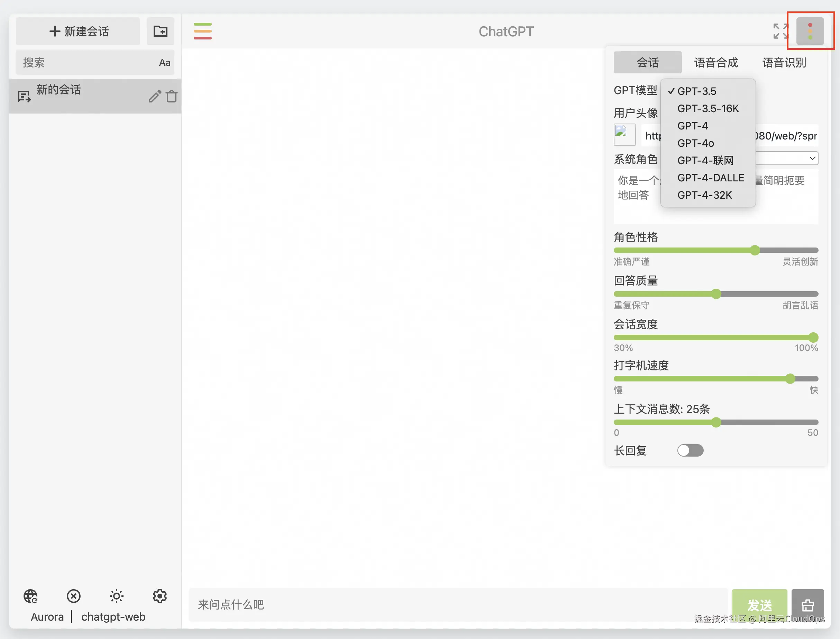
Task: Edit the 新的会话 conversation name
Action: click(154, 96)
